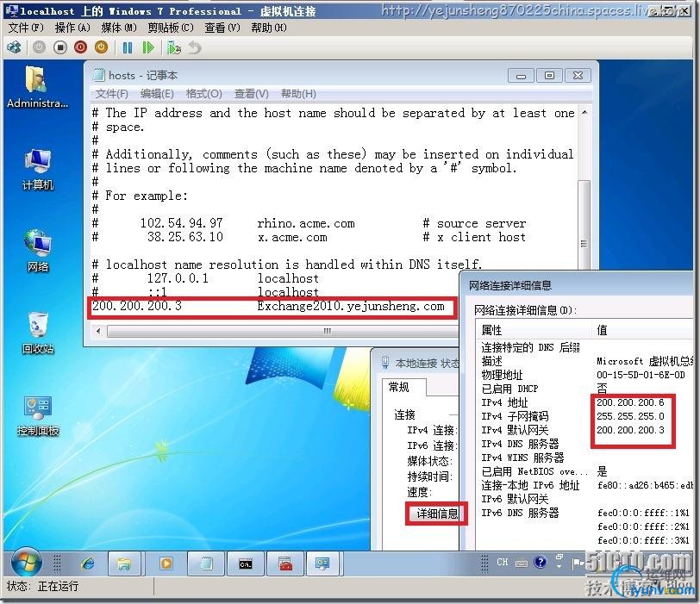
Task: Select the subnet mask value 255.255.255.0
Action: click(x=630, y=416)
